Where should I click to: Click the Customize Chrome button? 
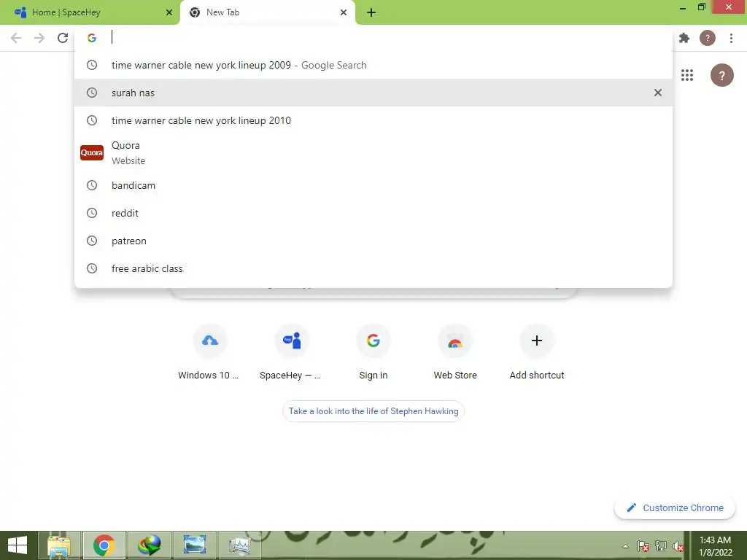(675, 508)
